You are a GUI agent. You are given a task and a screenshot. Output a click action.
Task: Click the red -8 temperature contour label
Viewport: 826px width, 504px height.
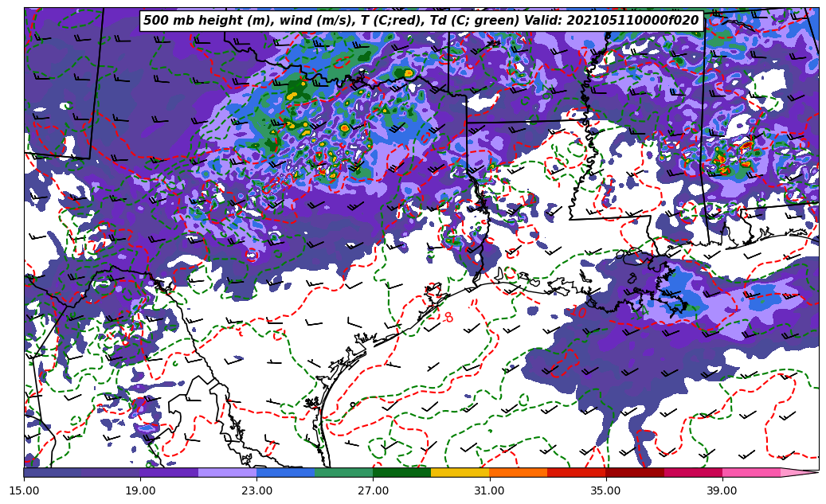click(448, 318)
